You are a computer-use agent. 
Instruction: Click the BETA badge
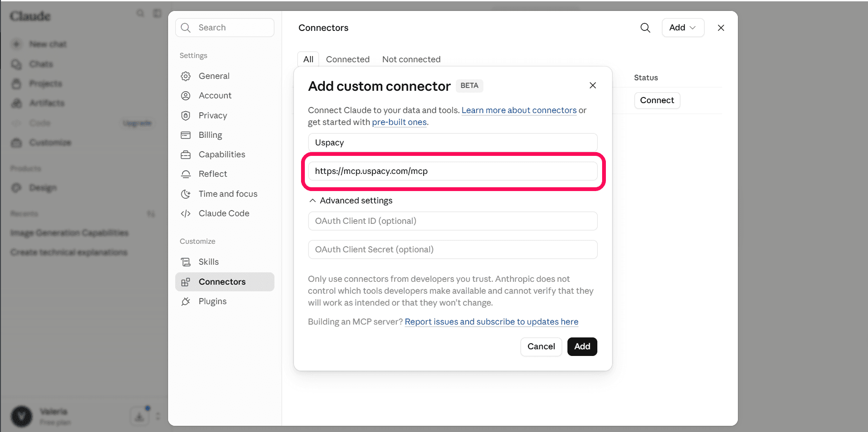click(469, 86)
